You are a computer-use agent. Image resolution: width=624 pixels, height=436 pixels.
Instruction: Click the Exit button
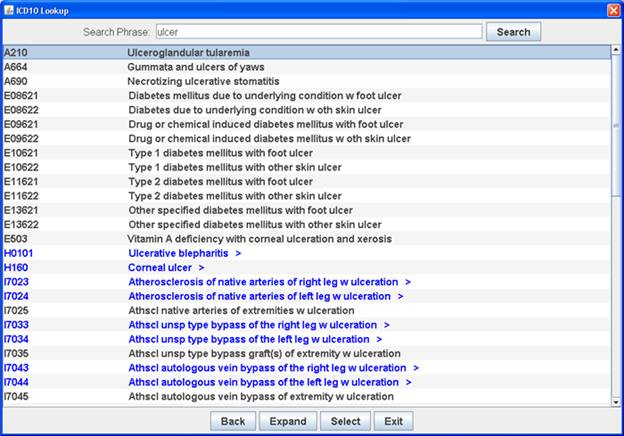(x=394, y=421)
